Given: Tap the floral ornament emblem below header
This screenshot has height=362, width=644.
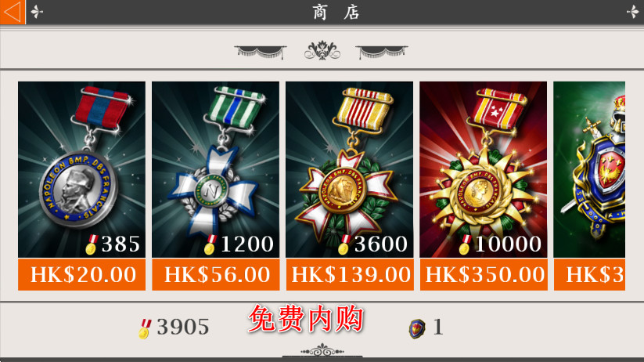Looking at the screenshot, I should coord(322,51).
